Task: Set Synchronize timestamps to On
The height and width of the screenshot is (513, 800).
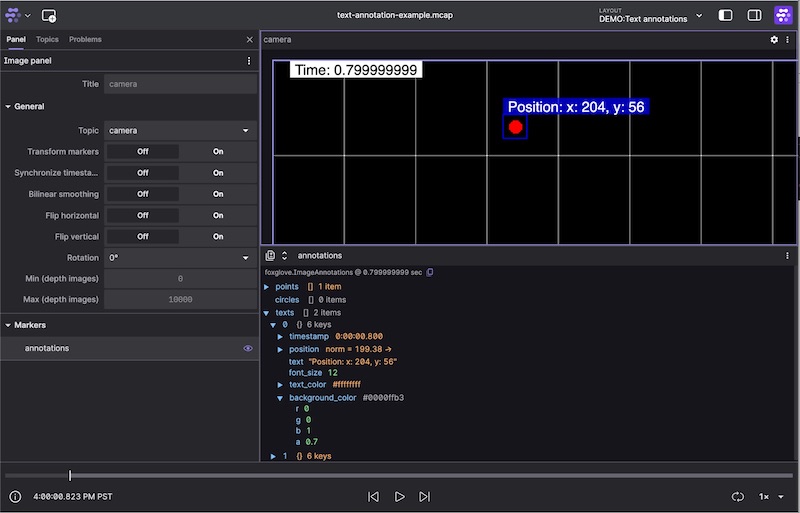Action: [x=218, y=173]
